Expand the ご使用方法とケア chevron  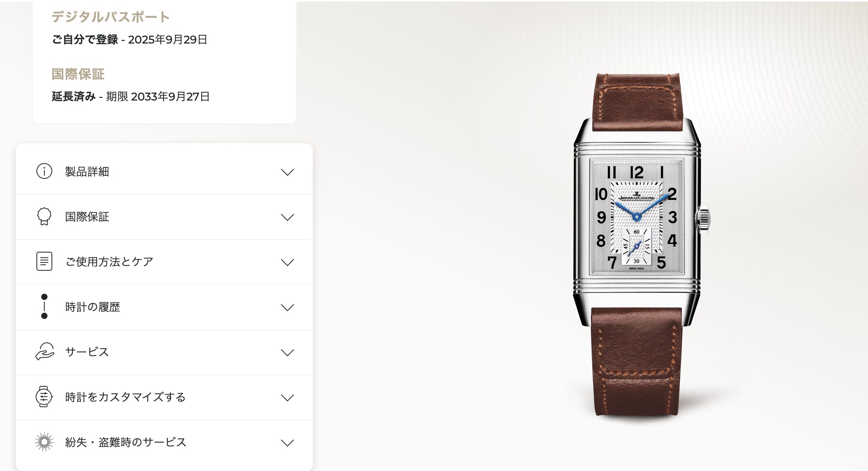[287, 262]
